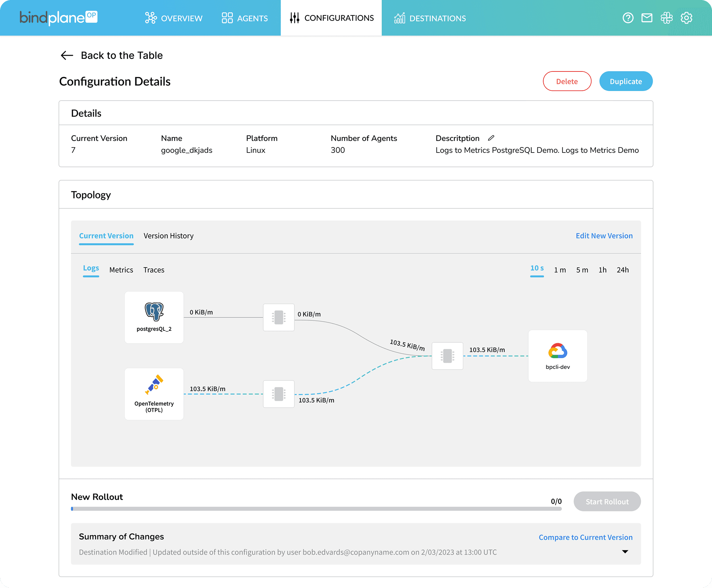Open the bpcli-dev Google Cloud destination

click(x=558, y=356)
